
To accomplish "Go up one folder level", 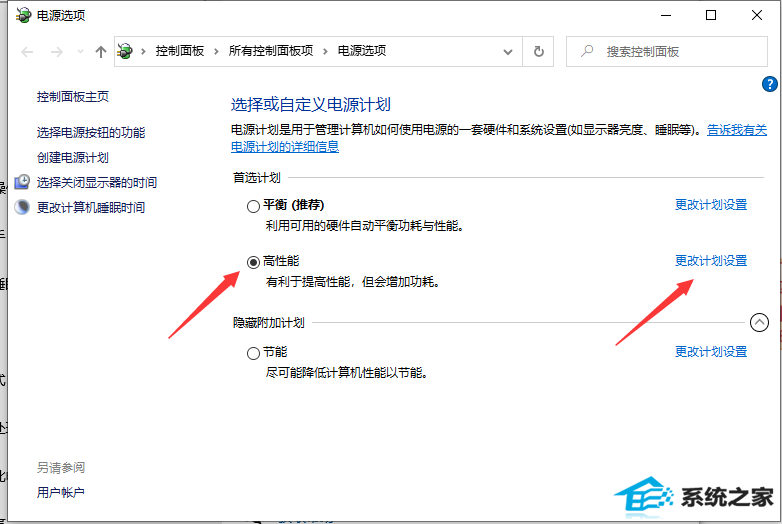I will click(x=100, y=51).
